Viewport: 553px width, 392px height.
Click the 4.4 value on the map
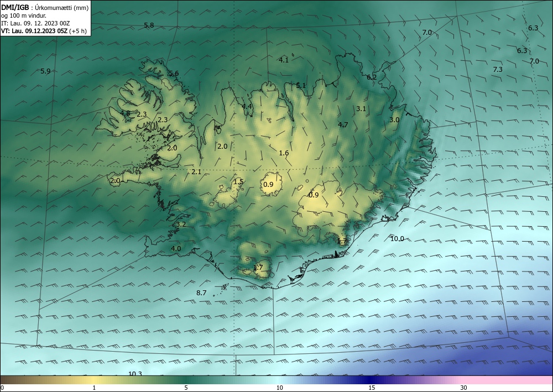point(247,107)
